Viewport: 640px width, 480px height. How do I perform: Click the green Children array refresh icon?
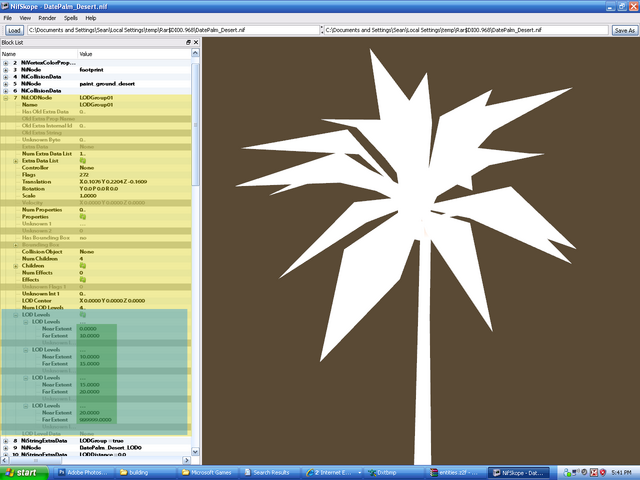[83, 266]
